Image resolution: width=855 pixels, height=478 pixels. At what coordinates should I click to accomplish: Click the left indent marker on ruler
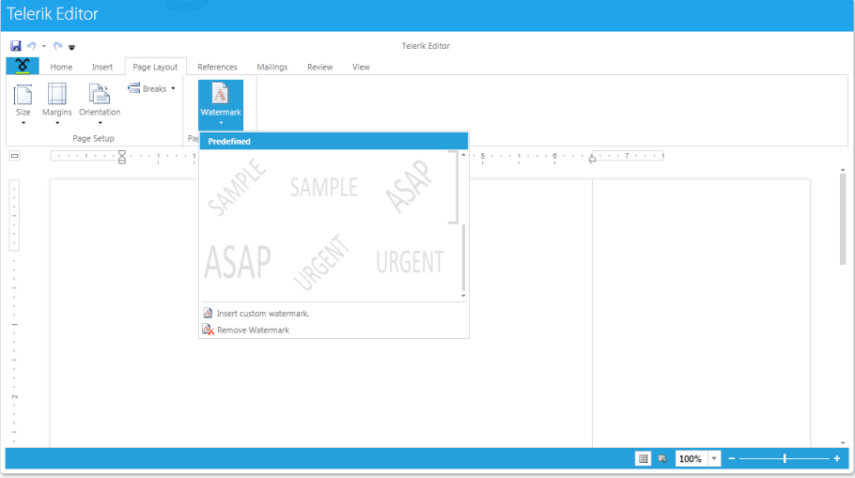tap(122, 157)
